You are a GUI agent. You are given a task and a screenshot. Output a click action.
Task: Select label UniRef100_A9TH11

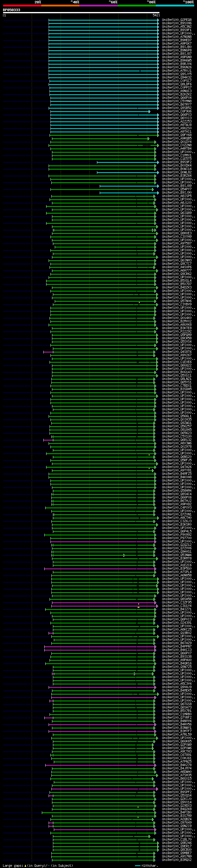(x=177, y=131)
